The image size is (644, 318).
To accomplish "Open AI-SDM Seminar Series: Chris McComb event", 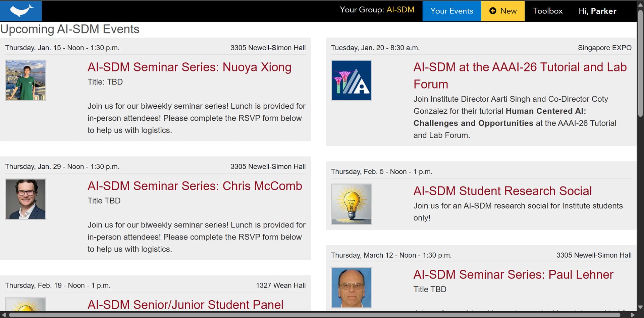I will click(195, 186).
